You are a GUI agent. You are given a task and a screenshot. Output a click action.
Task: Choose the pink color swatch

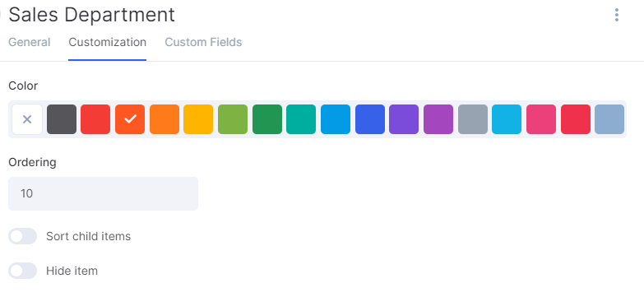(541, 119)
